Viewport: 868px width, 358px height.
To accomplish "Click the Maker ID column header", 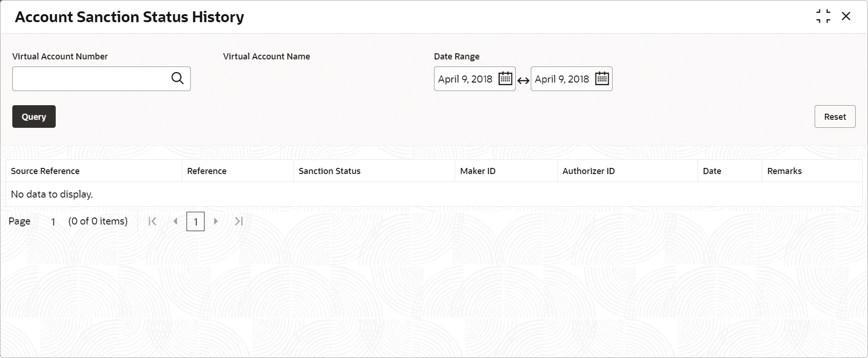I will pyautogui.click(x=478, y=171).
